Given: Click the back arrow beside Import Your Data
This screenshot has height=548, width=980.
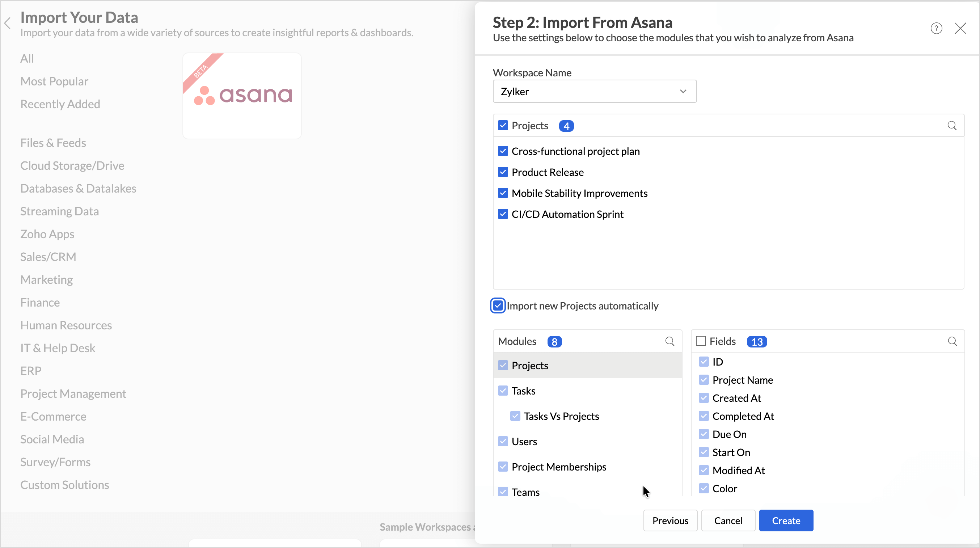Looking at the screenshot, I should point(8,23).
